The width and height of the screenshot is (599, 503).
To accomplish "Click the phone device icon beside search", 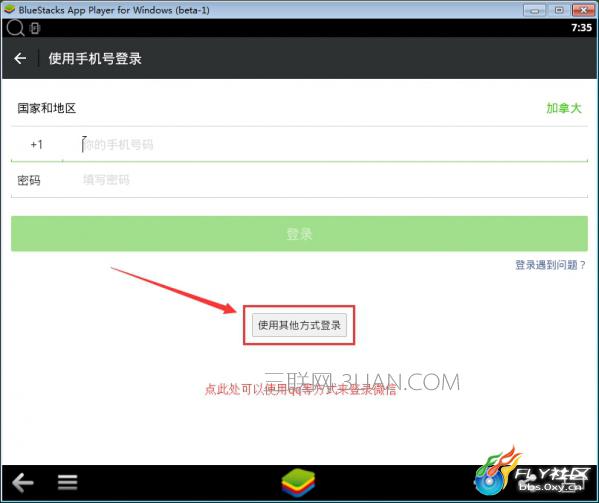I will [35, 28].
